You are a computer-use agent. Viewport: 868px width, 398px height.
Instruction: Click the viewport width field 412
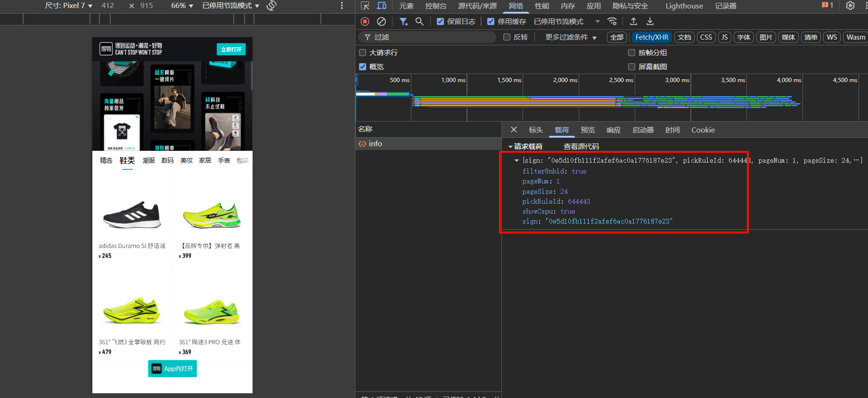pyautogui.click(x=108, y=6)
